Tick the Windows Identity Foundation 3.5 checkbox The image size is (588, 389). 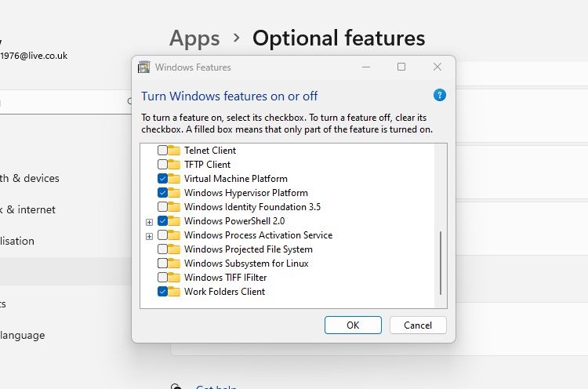(x=162, y=207)
